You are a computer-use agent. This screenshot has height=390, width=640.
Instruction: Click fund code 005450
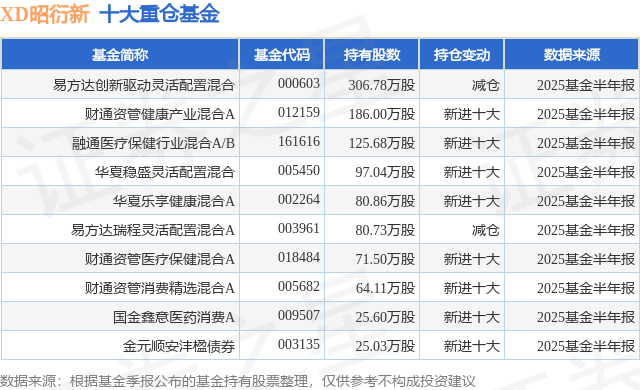299,170
